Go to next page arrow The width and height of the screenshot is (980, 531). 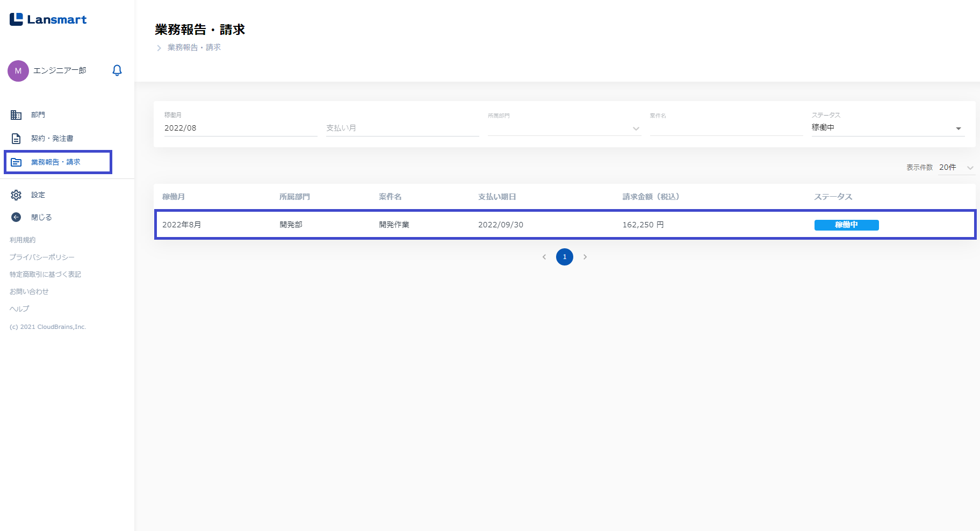pyautogui.click(x=585, y=257)
